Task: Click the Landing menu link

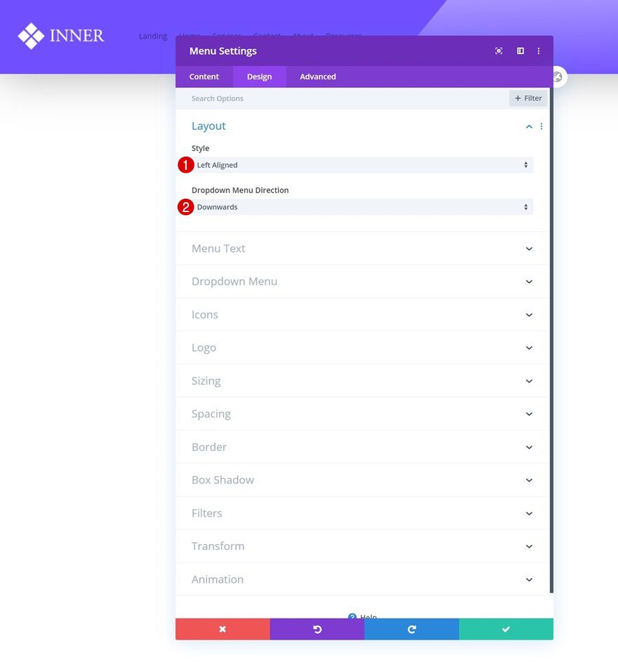Action: 153,36
